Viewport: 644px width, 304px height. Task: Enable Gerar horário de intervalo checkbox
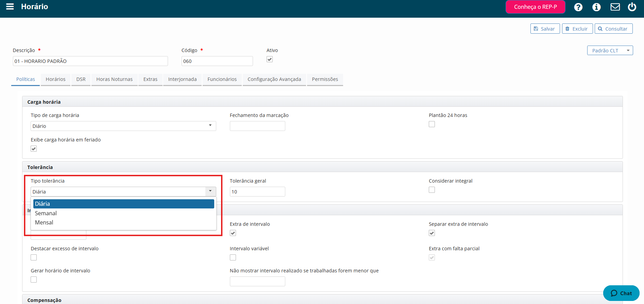pyautogui.click(x=34, y=280)
